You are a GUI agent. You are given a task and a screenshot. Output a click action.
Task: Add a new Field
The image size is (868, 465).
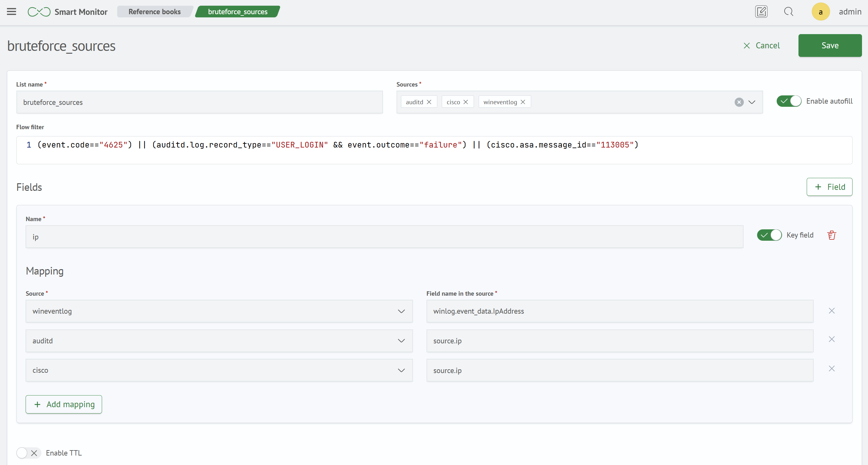829,187
